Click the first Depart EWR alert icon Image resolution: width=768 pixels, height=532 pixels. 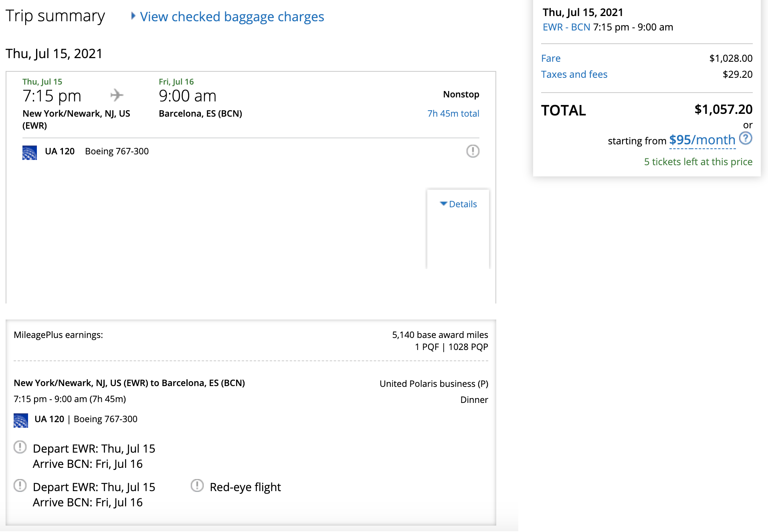click(x=20, y=447)
